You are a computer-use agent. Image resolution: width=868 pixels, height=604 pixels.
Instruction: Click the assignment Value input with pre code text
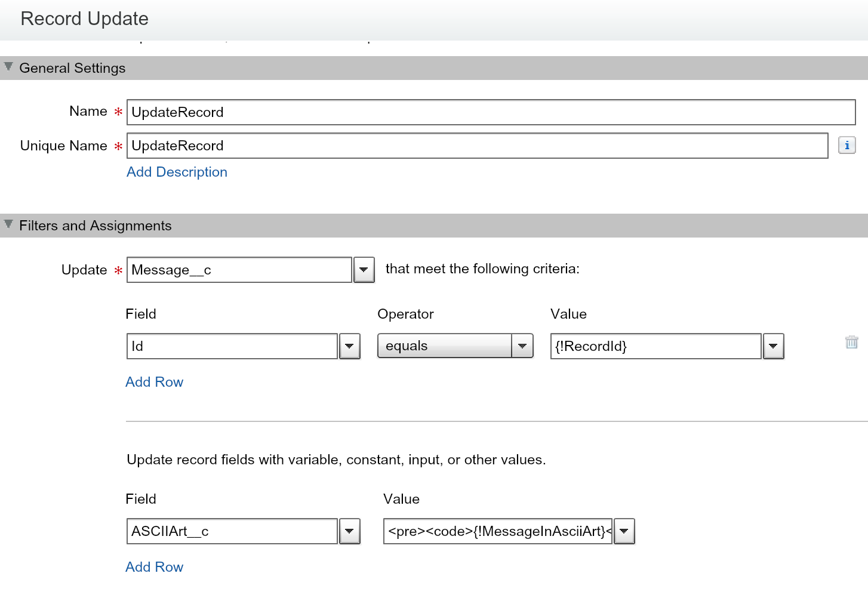tap(497, 531)
